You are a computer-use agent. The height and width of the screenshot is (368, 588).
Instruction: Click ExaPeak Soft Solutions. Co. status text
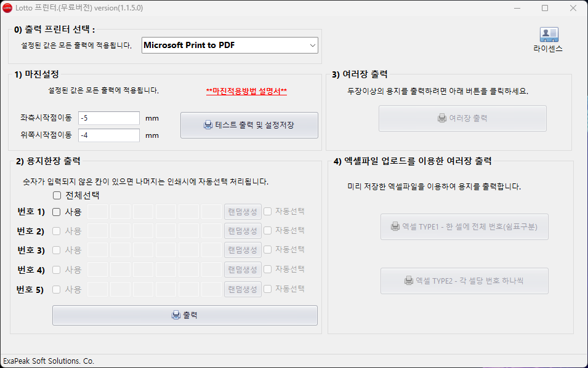tap(49, 361)
